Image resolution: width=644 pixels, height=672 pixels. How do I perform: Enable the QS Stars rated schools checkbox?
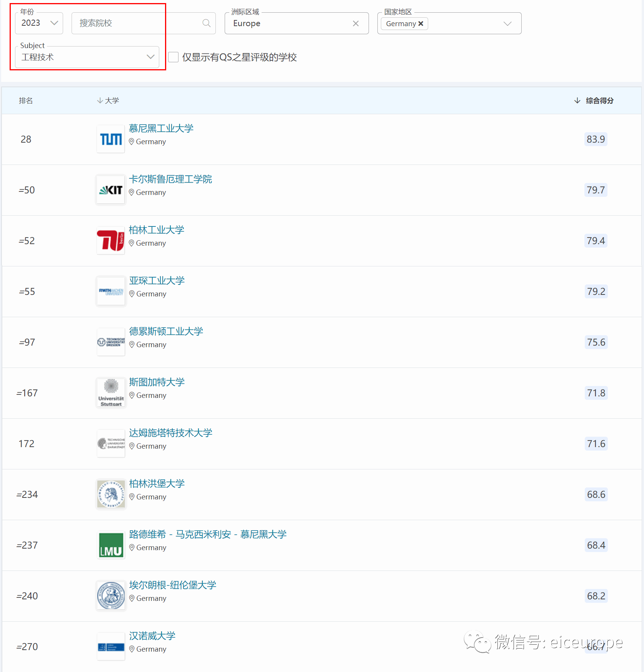[x=174, y=57]
